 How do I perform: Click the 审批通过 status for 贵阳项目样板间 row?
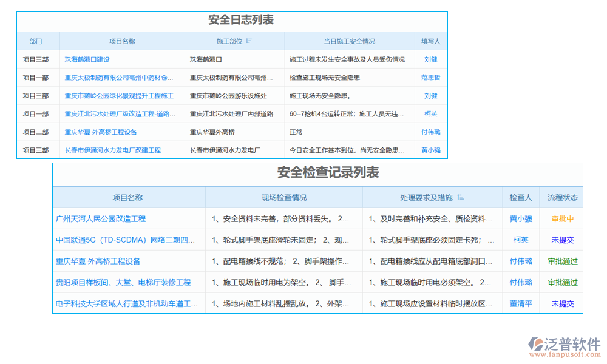tap(562, 282)
